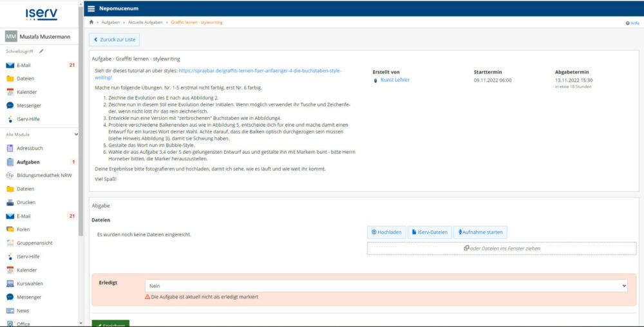Click Zurück zur Liste button
The height and width of the screenshot is (327, 644).
click(x=114, y=40)
